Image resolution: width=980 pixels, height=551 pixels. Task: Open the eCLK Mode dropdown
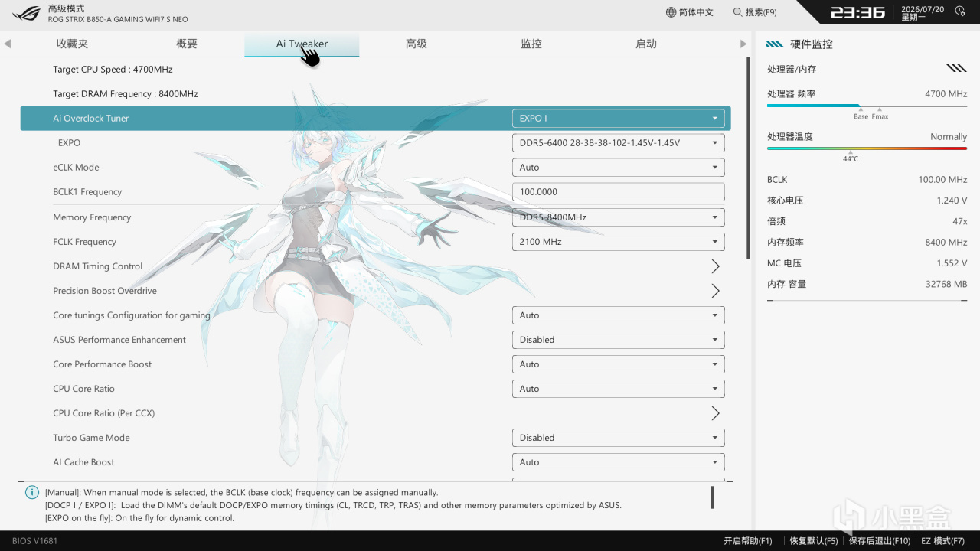tap(618, 168)
